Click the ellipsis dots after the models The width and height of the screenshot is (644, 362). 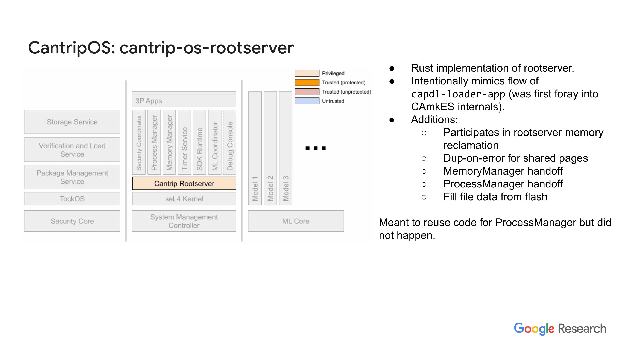click(x=316, y=148)
